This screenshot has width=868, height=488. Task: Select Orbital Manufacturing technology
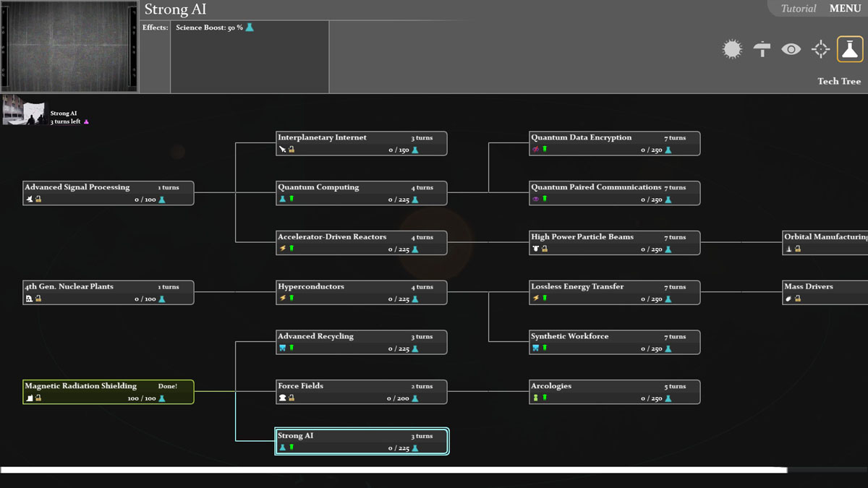click(x=825, y=243)
